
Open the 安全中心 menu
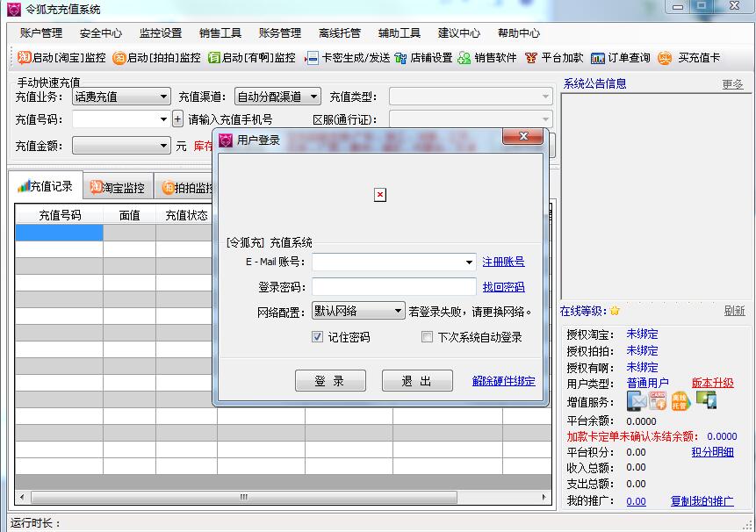tap(101, 32)
